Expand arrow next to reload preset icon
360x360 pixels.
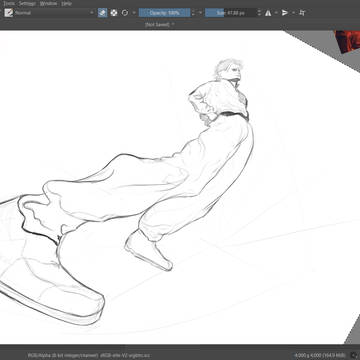pyautogui.click(x=134, y=13)
